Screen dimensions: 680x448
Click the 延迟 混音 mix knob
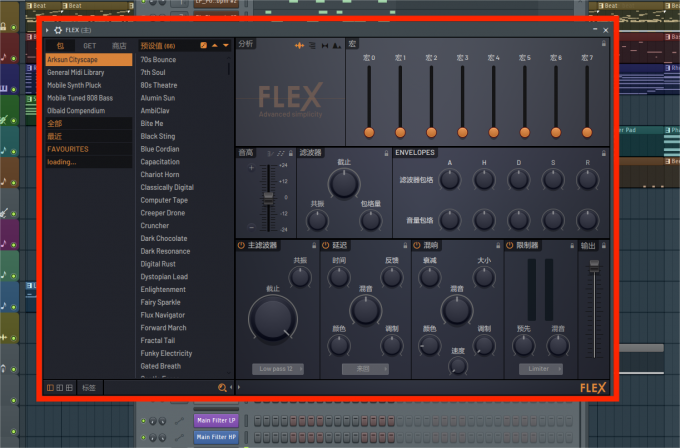[x=366, y=311]
